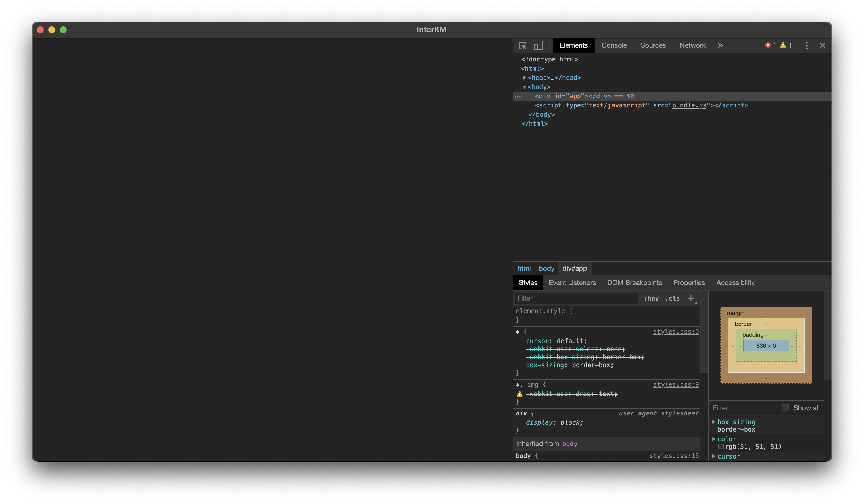Viewport: 864px width, 504px height.
Task: Open DevTools three-dot options menu
Action: tap(807, 46)
